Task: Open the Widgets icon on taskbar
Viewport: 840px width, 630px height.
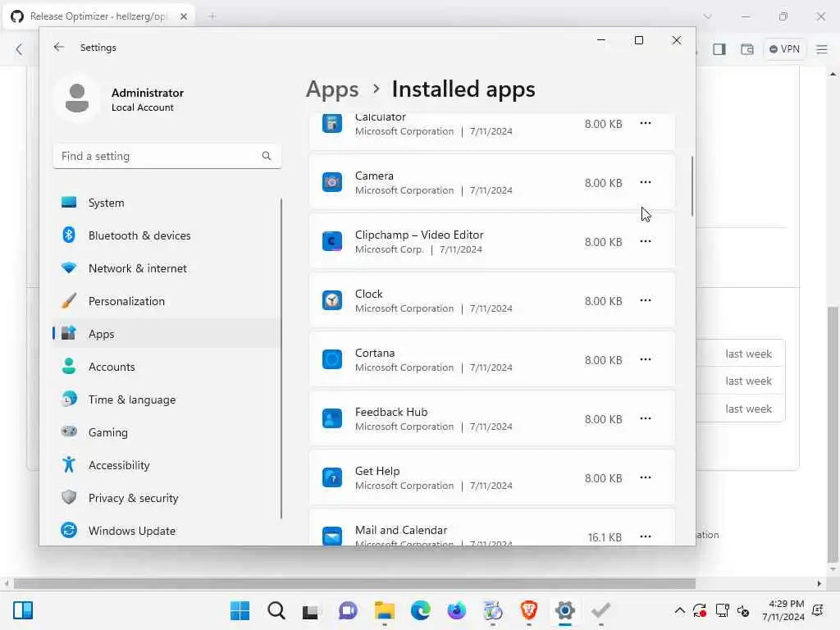Action: coord(23,610)
